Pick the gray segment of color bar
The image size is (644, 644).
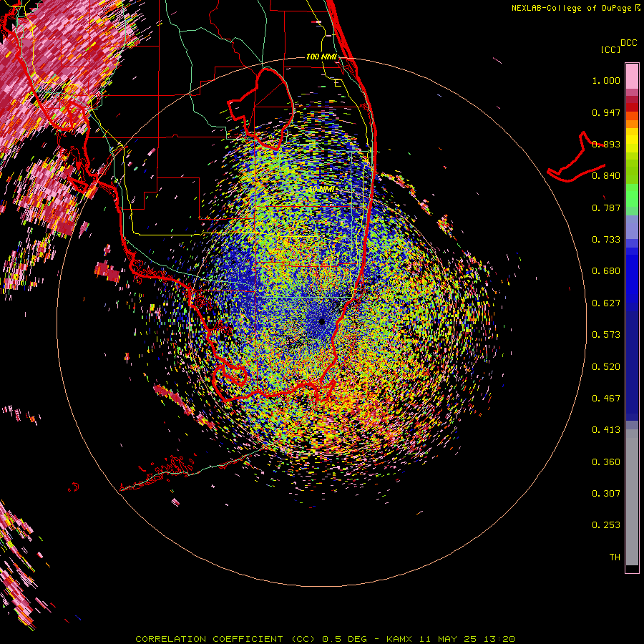(632, 497)
